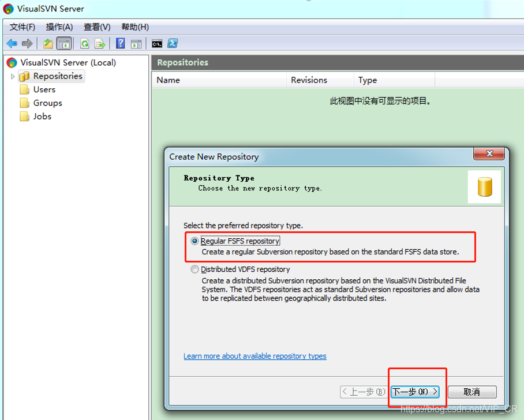Open the command prompt toolbar icon
Screen dimensions: 524x420
click(x=157, y=44)
